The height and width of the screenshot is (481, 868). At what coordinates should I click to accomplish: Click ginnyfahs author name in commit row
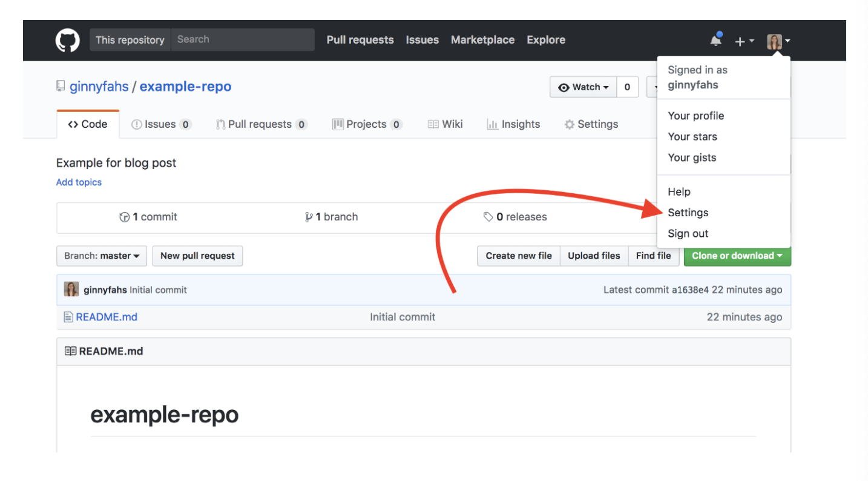point(105,290)
